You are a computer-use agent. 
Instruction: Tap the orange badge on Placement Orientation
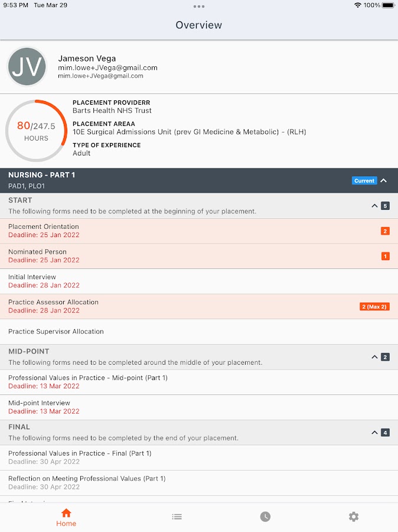(x=385, y=231)
